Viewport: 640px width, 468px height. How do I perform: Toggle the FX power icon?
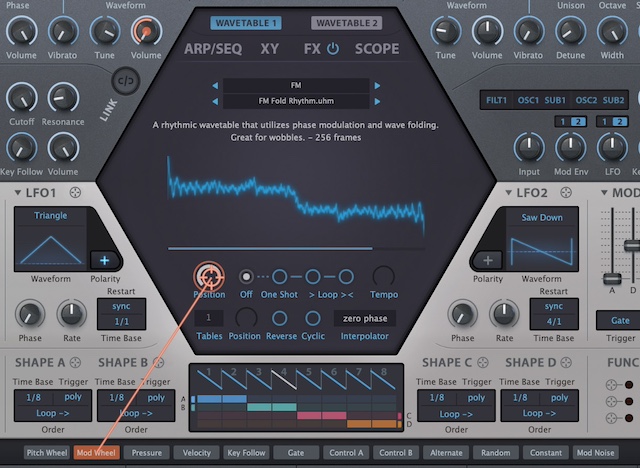[x=333, y=48]
